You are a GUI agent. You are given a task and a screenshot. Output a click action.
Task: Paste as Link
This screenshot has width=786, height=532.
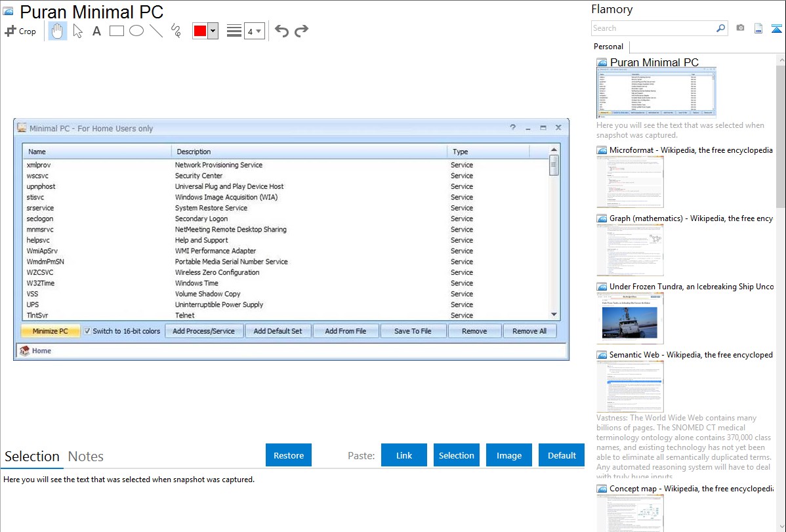tap(404, 455)
